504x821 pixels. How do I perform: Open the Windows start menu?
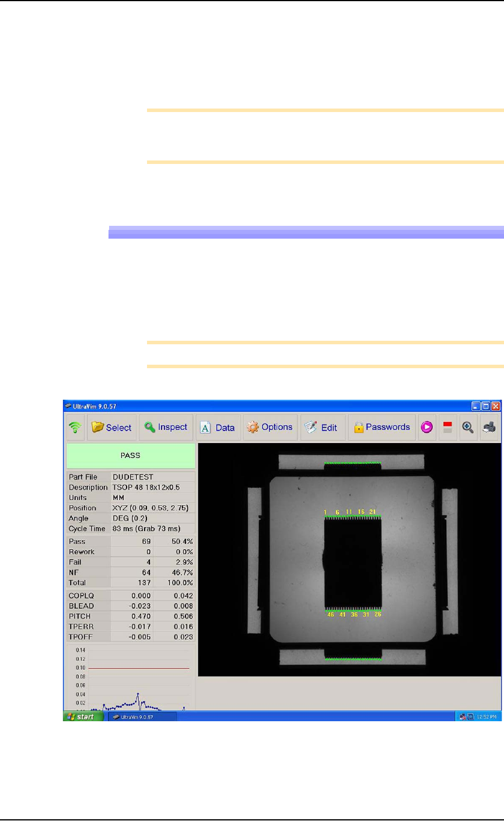[83, 716]
